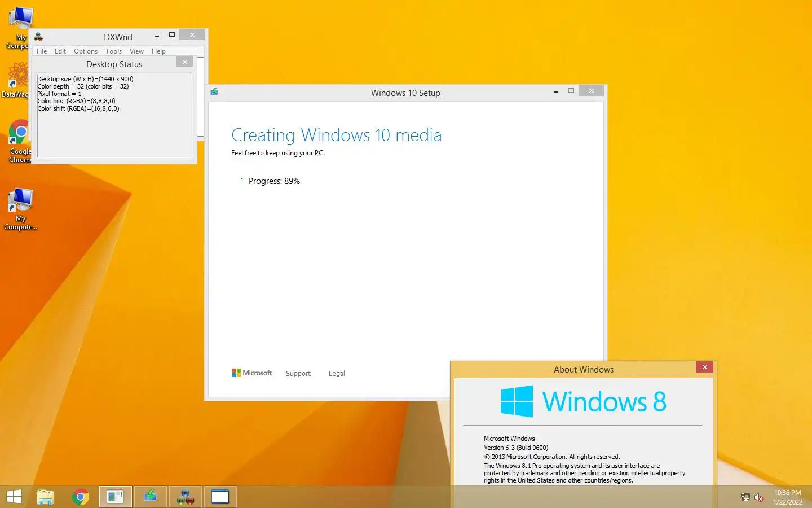Close the Windows 10 Setup window
The image size is (812, 508).
pos(591,91)
